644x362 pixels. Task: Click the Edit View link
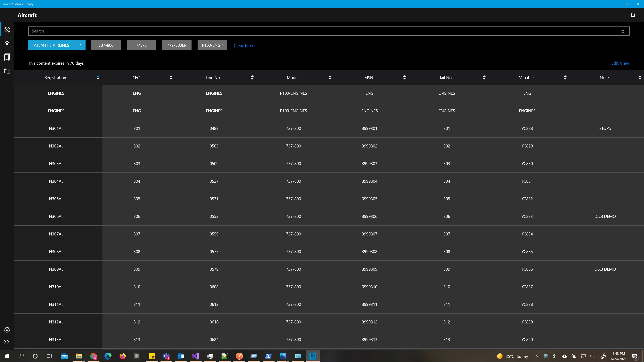coord(620,63)
